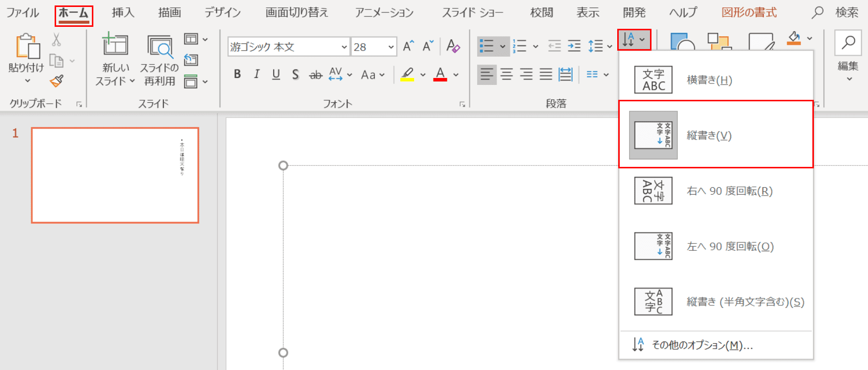This screenshot has width=868, height=370.
Task: Toggle Underline formatting
Action: pos(276,74)
